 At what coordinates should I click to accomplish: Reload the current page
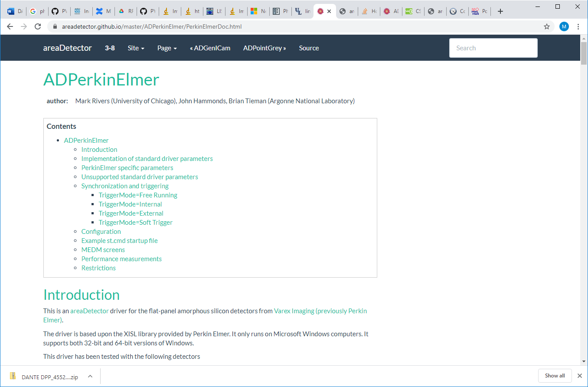(x=38, y=26)
